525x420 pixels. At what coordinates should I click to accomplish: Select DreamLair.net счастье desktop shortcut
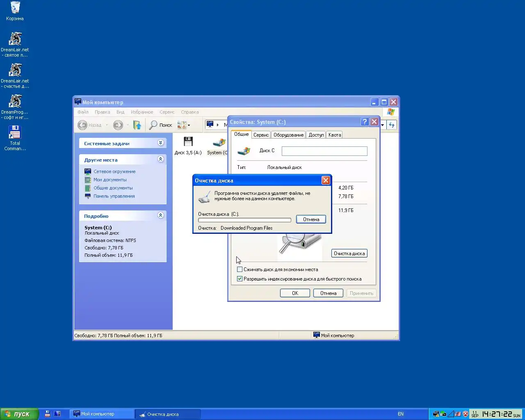click(15, 75)
